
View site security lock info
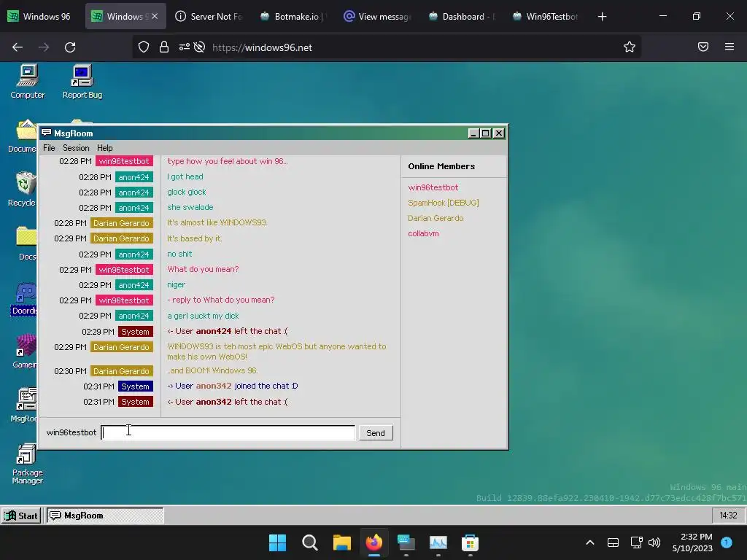[x=164, y=47]
